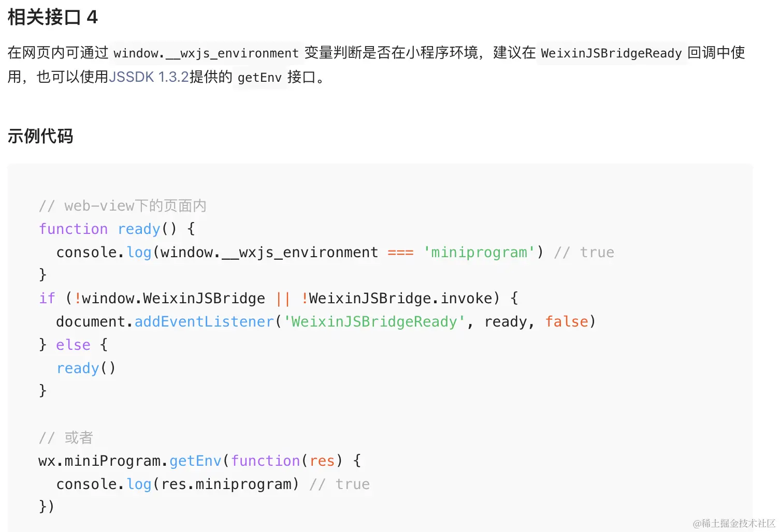This screenshot has height=532, width=779.
Task: Click the === operator in console.log line
Action: pyautogui.click(x=400, y=253)
